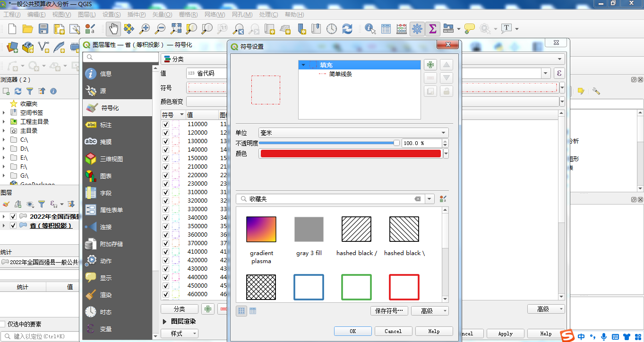
Task: Click the style manager icon next to Favorites
Action: [443, 199]
